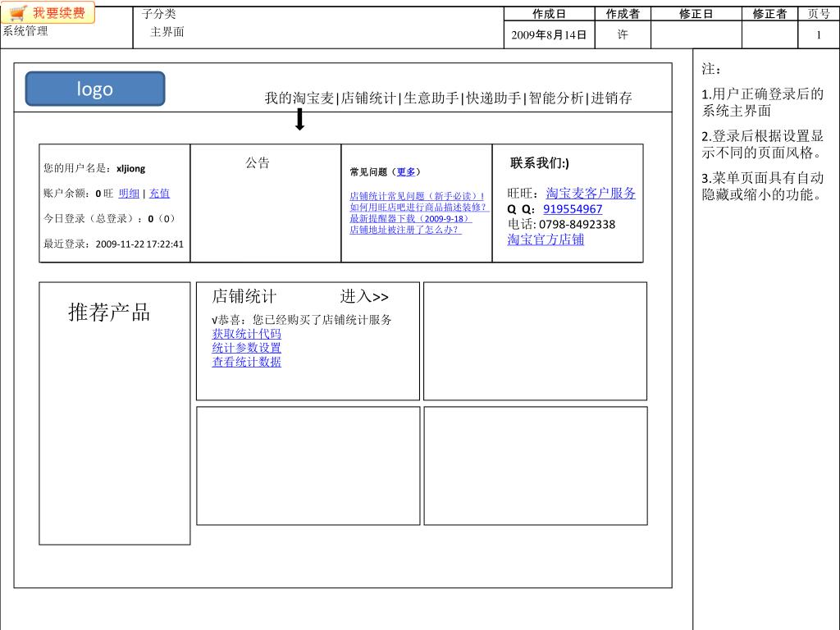This screenshot has width=840, height=630.
Task: Click the shopping cart icon on 我要续费
Action: pos(18,13)
